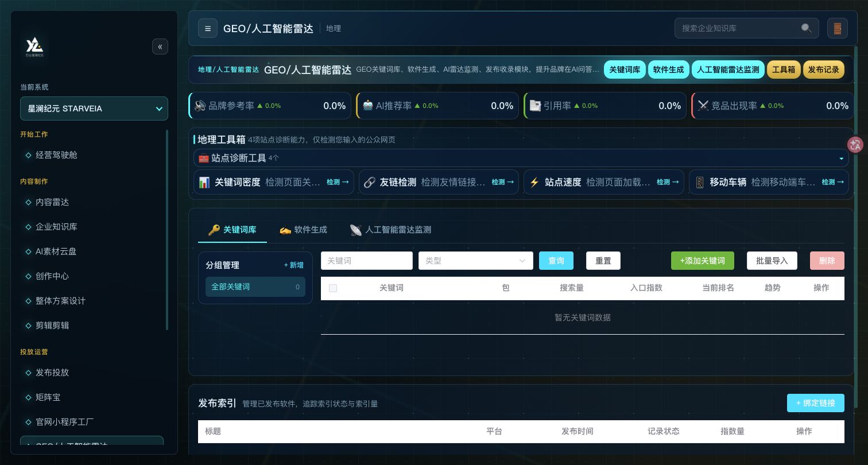Switch to the 人工智能雷达监测 tab
The width and height of the screenshot is (868, 465).
pos(390,230)
